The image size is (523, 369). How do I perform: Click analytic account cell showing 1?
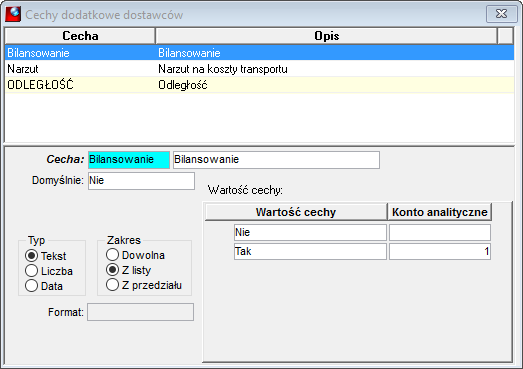[x=440, y=251]
